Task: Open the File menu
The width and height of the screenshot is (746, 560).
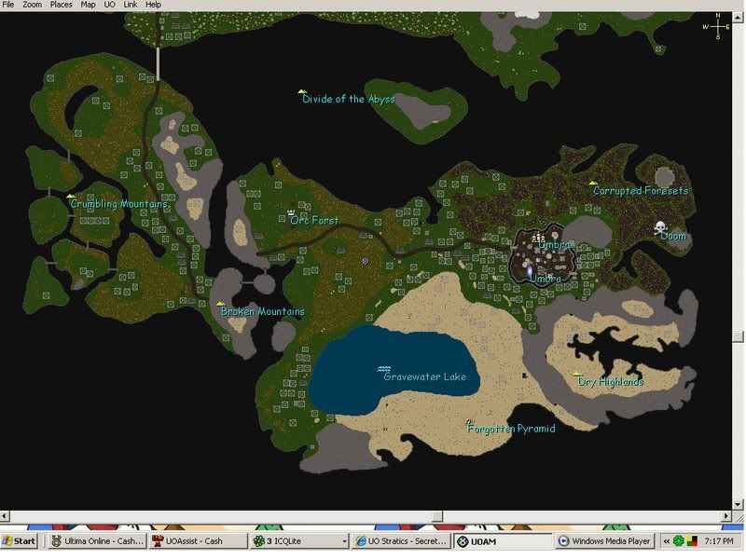Action: pyautogui.click(x=8, y=5)
